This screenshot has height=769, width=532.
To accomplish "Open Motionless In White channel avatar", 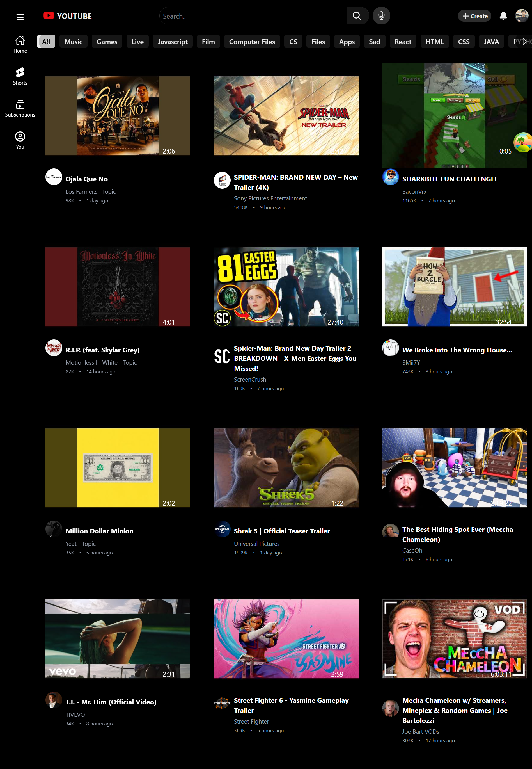I will [54, 348].
